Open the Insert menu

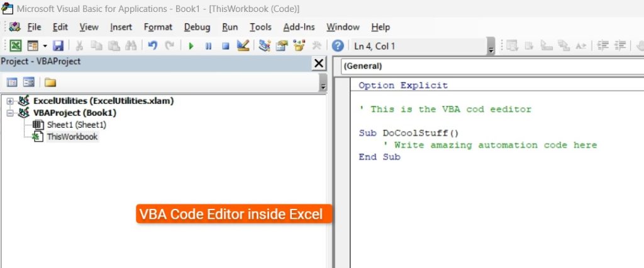[121, 27]
